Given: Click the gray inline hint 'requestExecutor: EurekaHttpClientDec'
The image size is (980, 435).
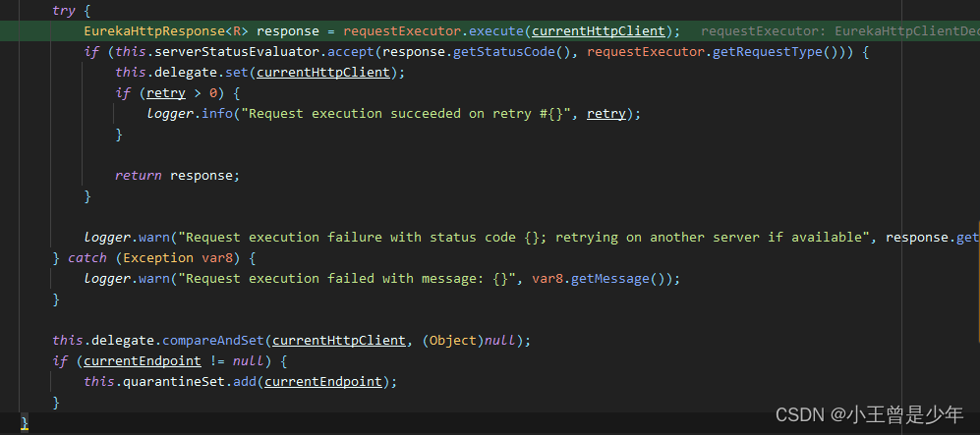Looking at the screenshot, I should click(840, 31).
